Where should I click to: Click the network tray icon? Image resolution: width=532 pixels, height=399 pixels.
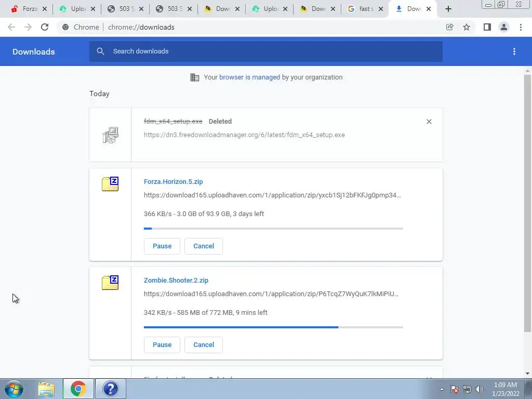pos(467,389)
